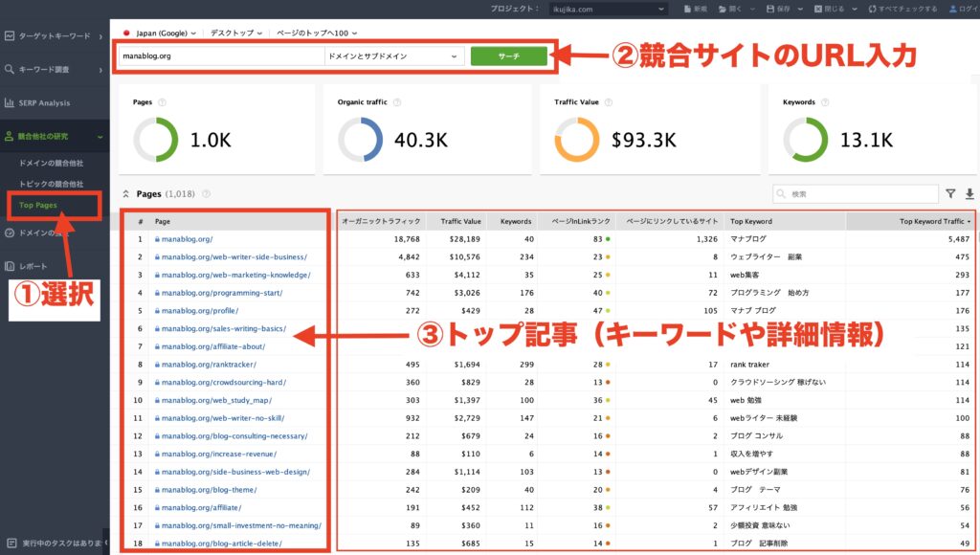This screenshot has height=555, width=980.
Task: Click the Organic traffic 40.3K donut chart
Action: tap(361, 140)
